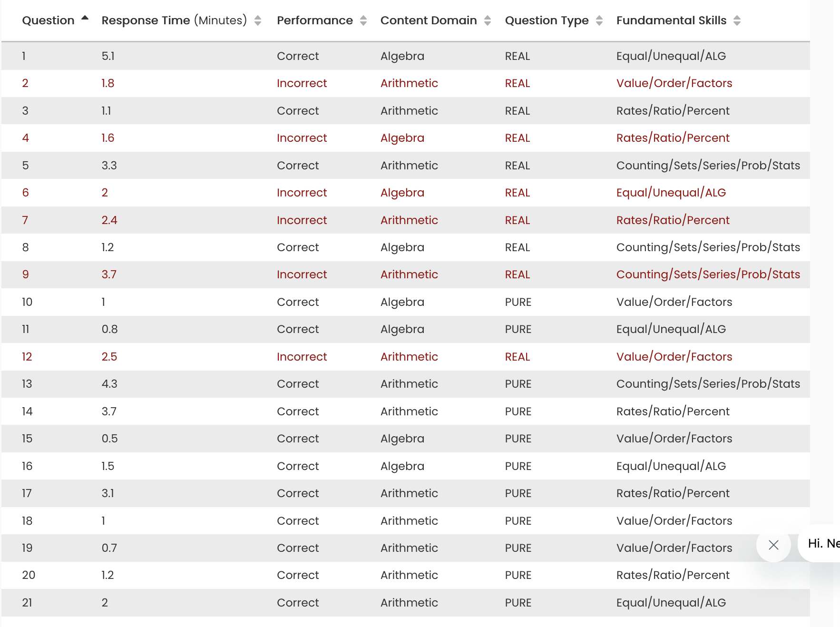Sort by Response Time sort arrows
The image size is (840, 627).
[x=258, y=20]
